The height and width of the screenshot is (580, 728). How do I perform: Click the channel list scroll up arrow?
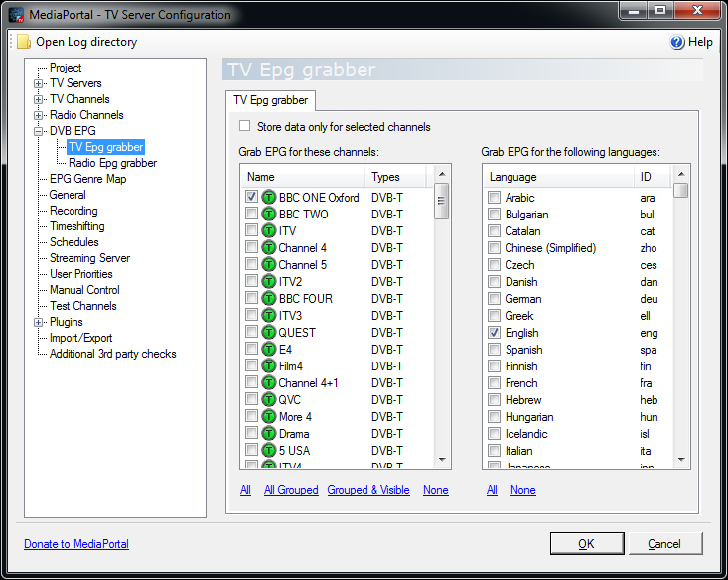coord(442,174)
